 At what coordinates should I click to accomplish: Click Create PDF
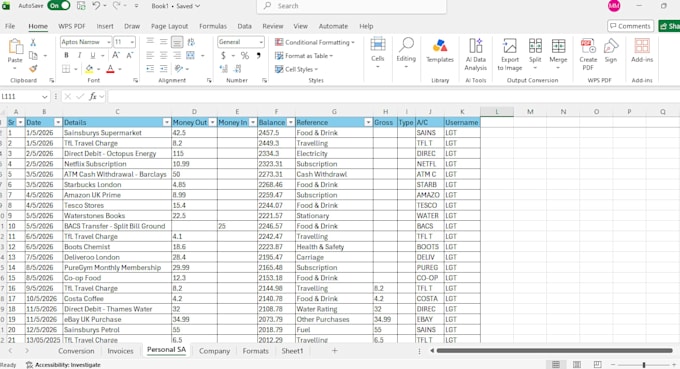click(x=588, y=54)
